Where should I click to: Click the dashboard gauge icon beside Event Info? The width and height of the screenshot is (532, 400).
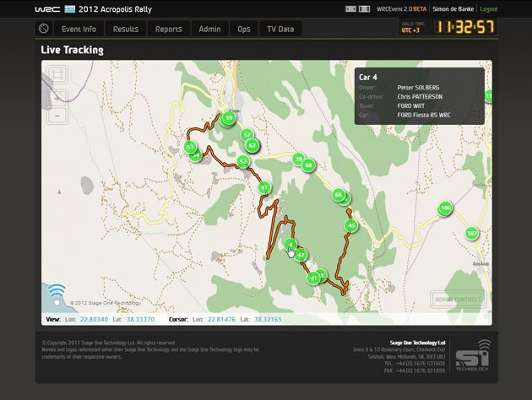click(44, 29)
